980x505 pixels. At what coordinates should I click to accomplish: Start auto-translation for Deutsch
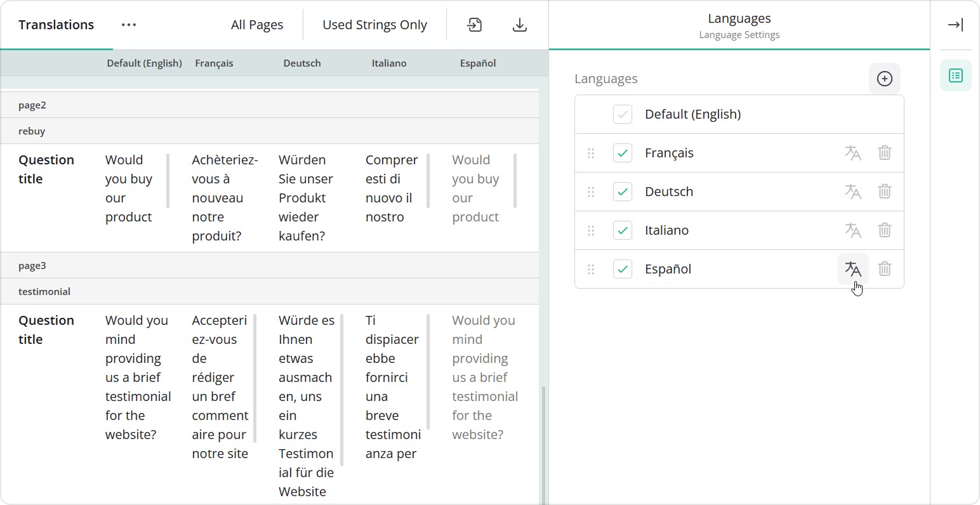pyautogui.click(x=853, y=192)
